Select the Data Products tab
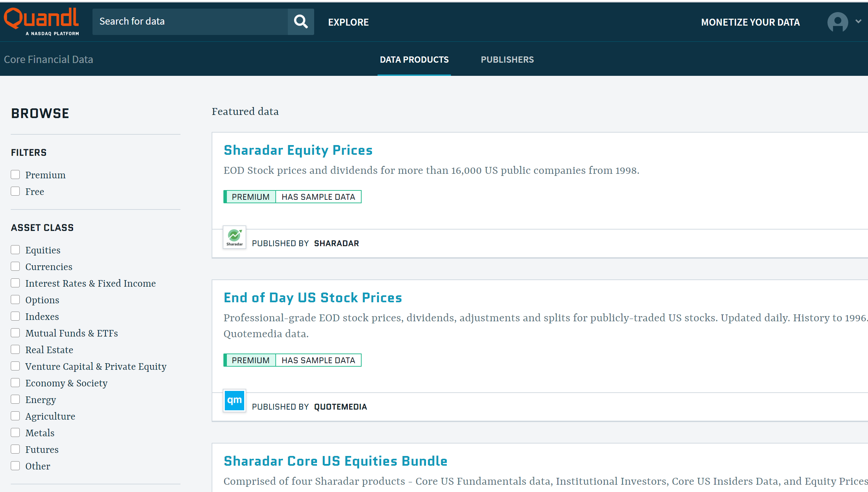The image size is (868, 492). (414, 60)
